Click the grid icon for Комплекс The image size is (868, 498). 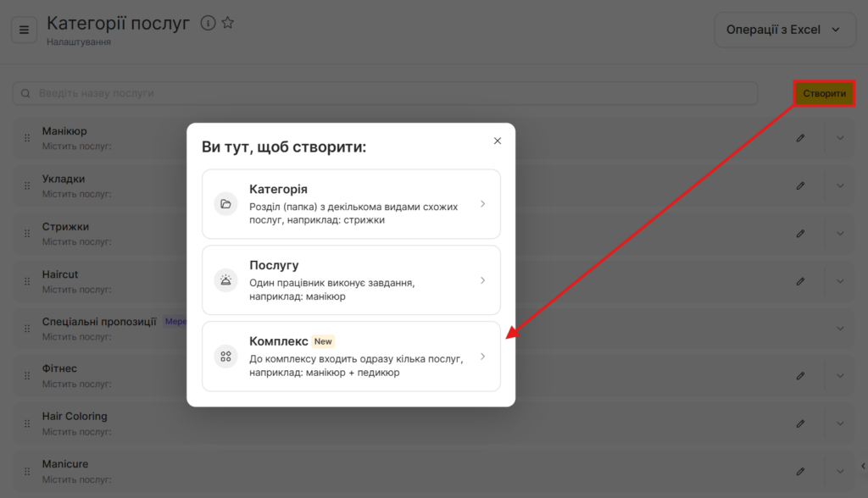coord(225,357)
